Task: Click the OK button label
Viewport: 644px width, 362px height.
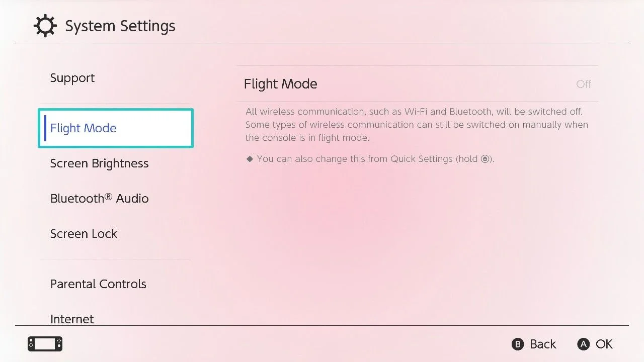Action: (x=604, y=344)
